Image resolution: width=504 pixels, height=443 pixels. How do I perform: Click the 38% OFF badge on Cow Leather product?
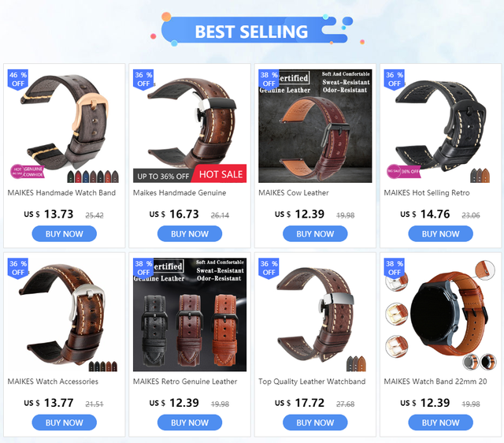click(x=269, y=80)
